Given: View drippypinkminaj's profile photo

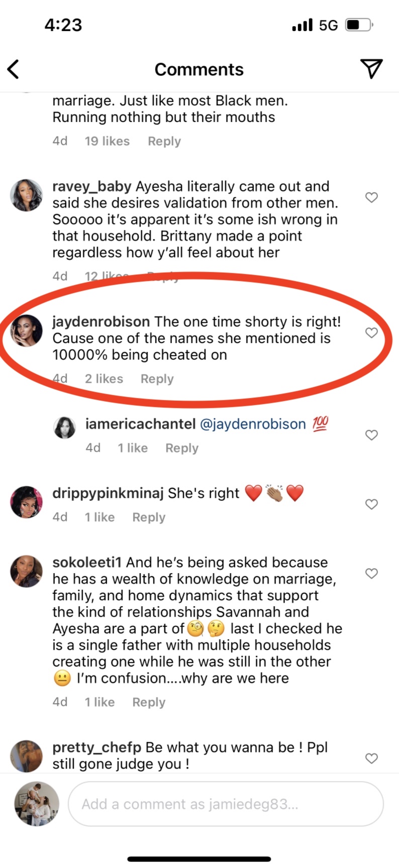Looking at the screenshot, I should pos(27,502).
